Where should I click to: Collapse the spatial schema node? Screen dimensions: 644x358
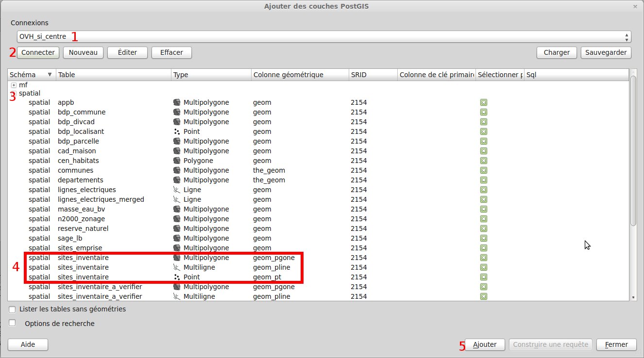tap(14, 93)
